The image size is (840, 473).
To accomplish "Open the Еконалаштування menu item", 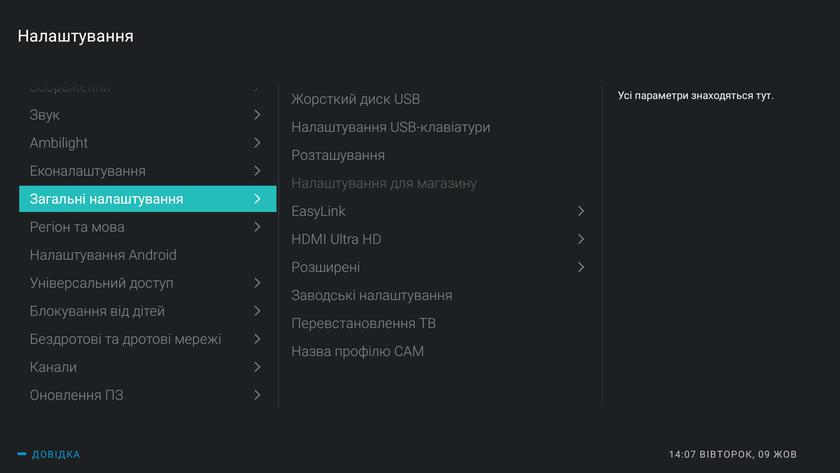I will tap(88, 171).
